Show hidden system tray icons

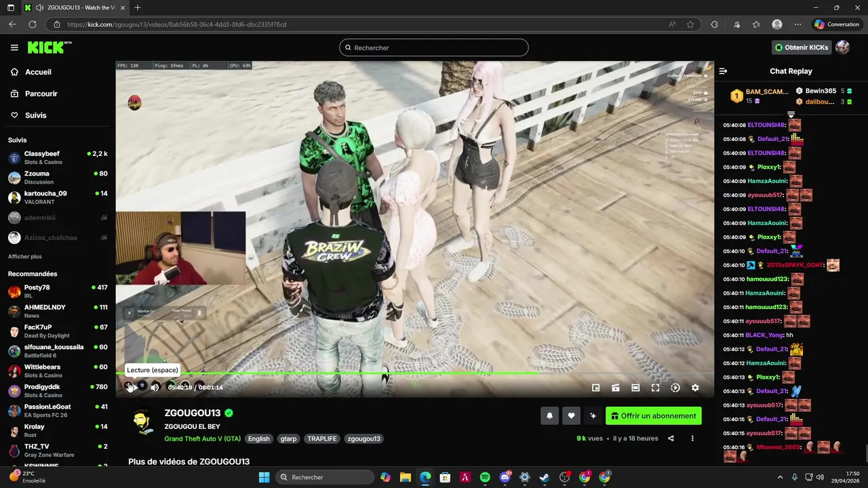[780, 477]
